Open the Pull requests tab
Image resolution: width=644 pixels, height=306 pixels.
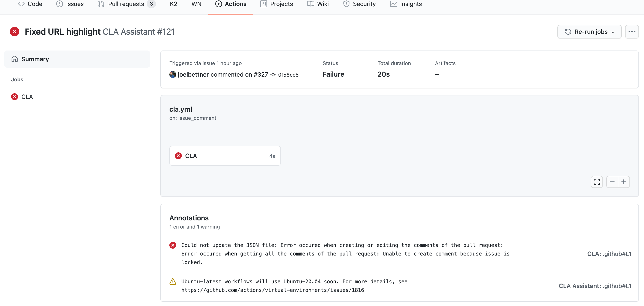click(x=126, y=4)
